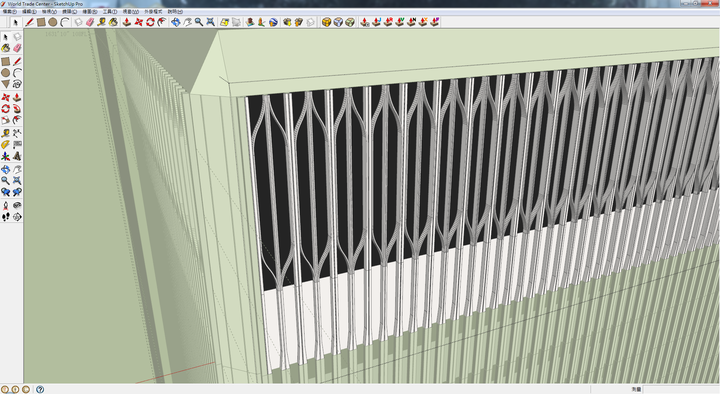Choose the Follow Me tool in the side palette
This screenshot has height=394, width=720.
tap(17, 109)
